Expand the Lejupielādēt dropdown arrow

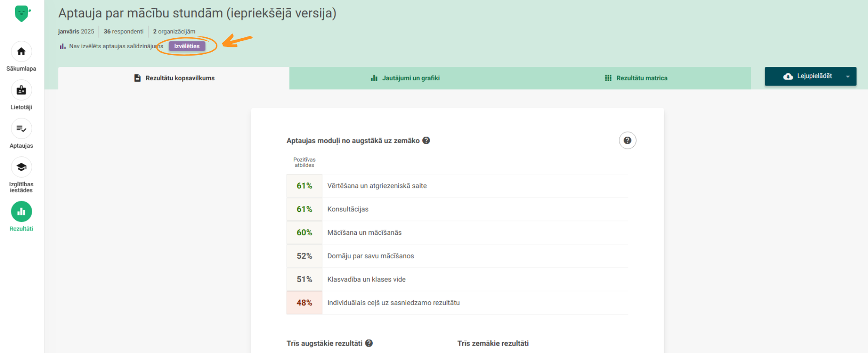point(848,76)
